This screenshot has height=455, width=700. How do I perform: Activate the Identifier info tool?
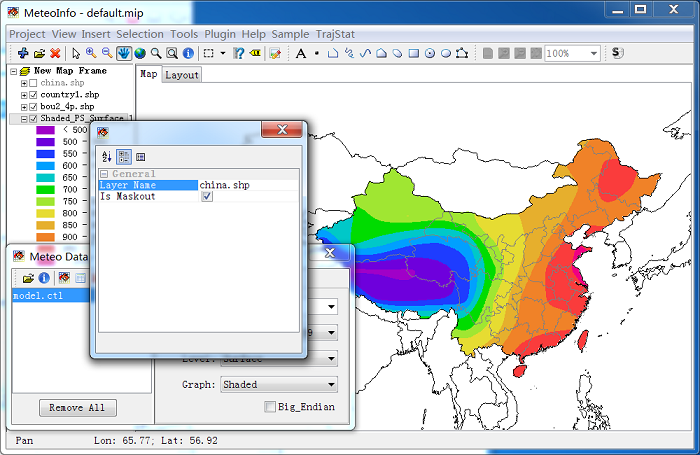coord(188,53)
